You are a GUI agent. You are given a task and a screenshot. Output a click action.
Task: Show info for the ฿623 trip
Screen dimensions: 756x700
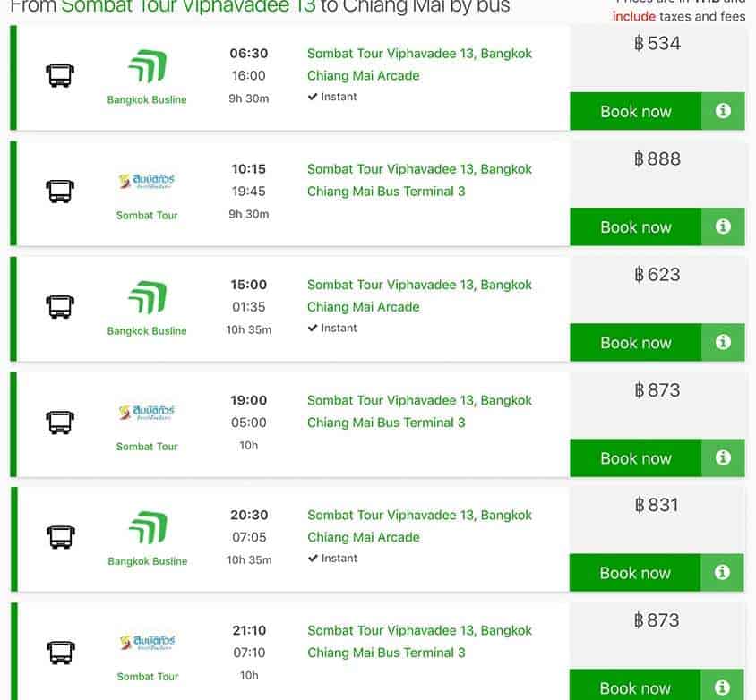[723, 342]
